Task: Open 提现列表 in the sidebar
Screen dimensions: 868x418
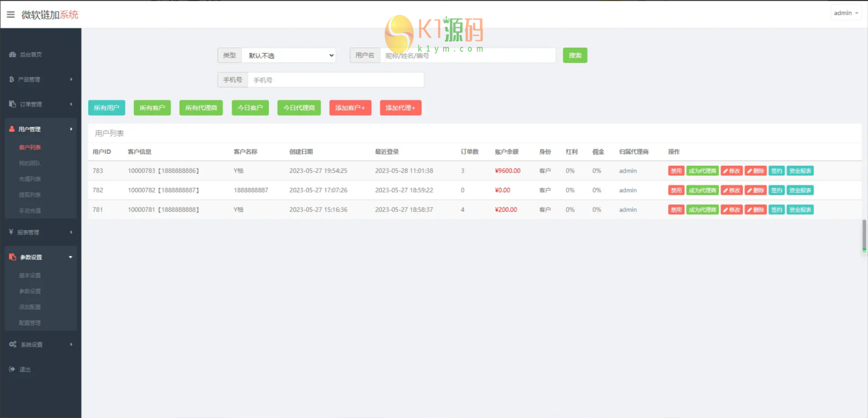Action: pyautogui.click(x=30, y=195)
